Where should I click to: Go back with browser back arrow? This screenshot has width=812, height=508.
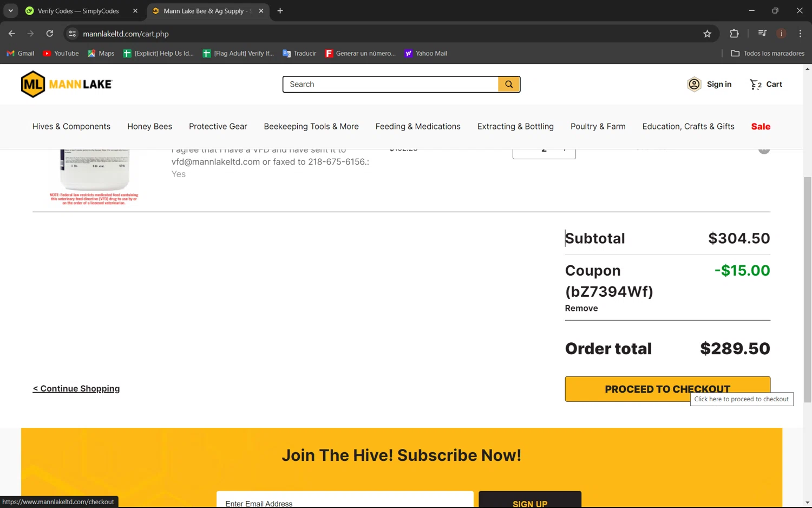click(12, 34)
